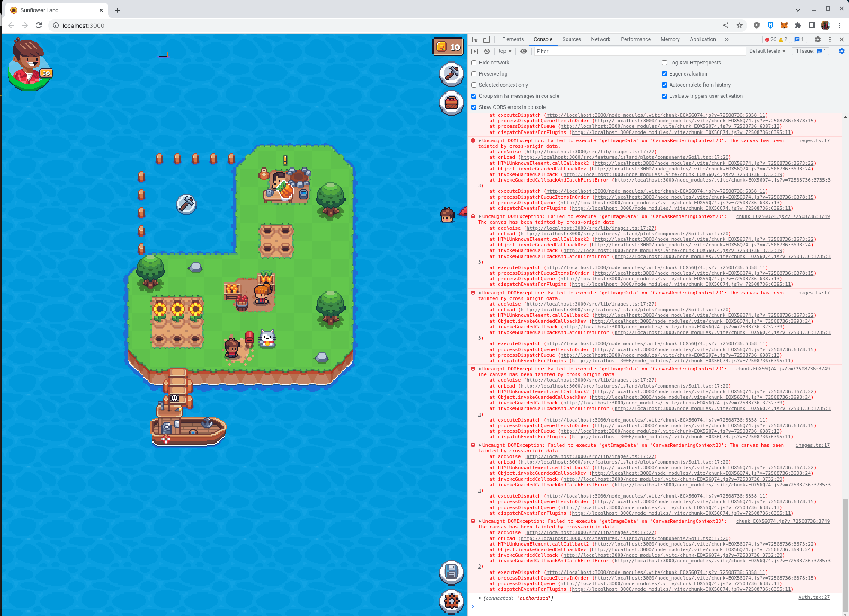Open the basket inventory icon
849x616 pixels.
coord(451,103)
